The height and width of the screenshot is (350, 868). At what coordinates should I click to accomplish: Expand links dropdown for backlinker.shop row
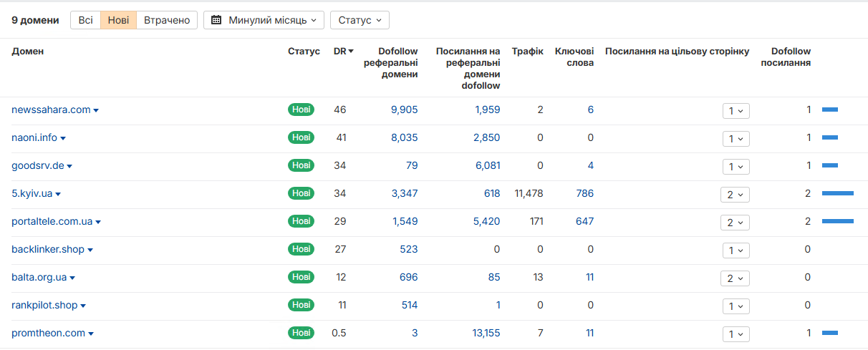[736, 251]
